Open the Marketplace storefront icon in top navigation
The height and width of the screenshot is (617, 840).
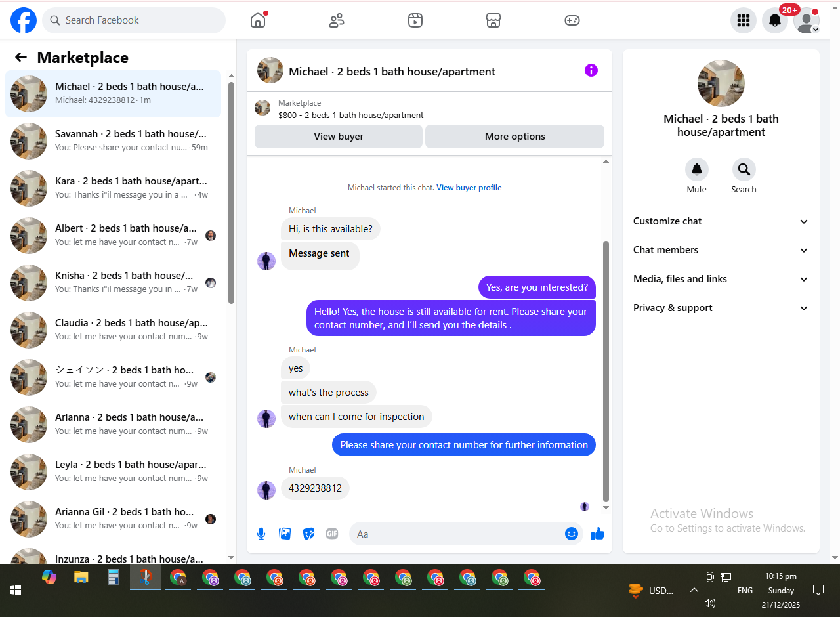493,20
